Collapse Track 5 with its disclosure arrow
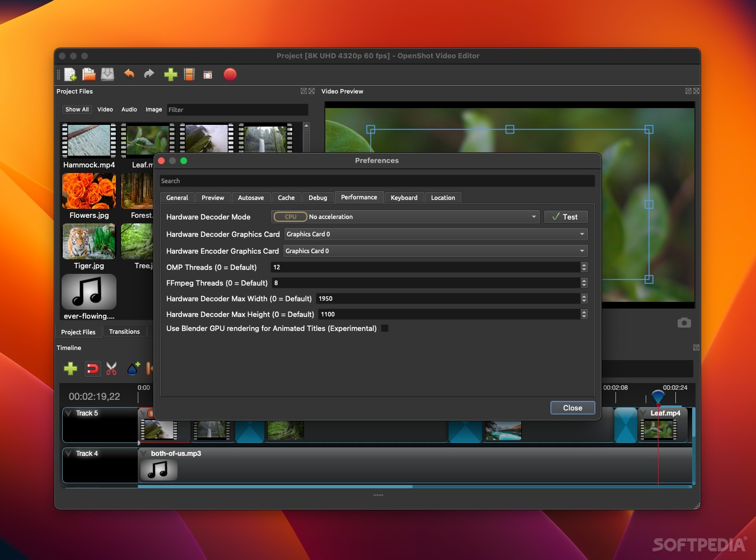 tap(69, 413)
